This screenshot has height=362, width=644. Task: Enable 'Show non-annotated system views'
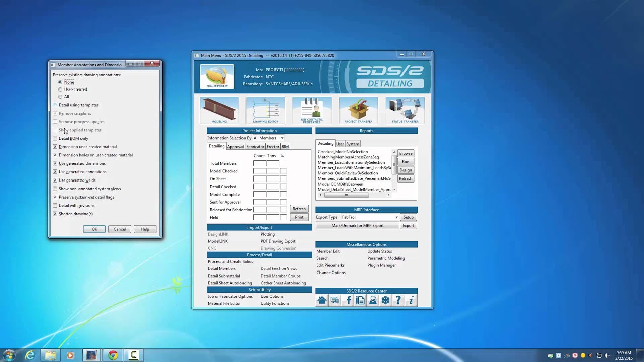[55, 189]
